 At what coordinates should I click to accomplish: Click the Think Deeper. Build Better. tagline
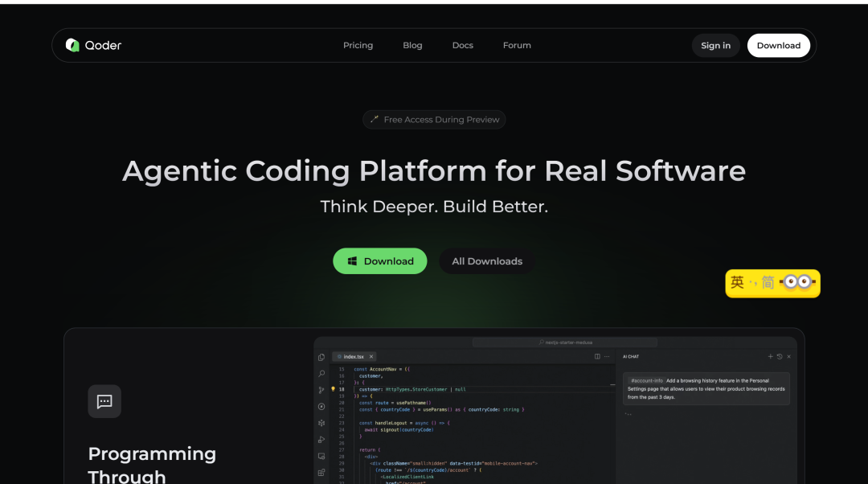tap(434, 207)
